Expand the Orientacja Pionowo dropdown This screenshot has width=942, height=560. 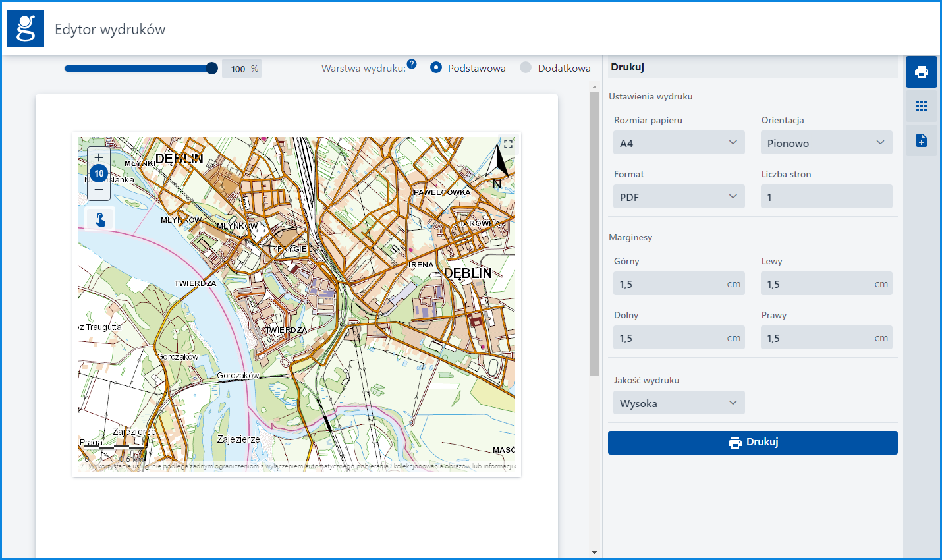click(x=826, y=143)
